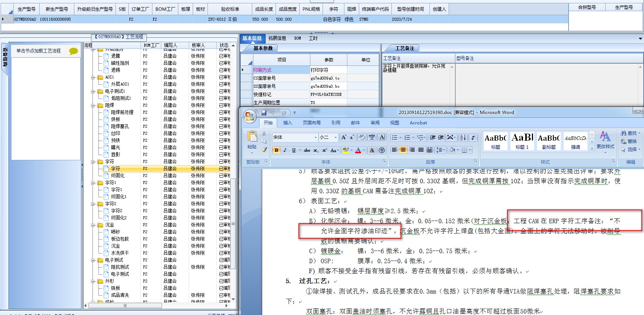Collapse the 字符1 tree node
The width and height of the screenshot is (644, 315).
[x=93, y=183]
